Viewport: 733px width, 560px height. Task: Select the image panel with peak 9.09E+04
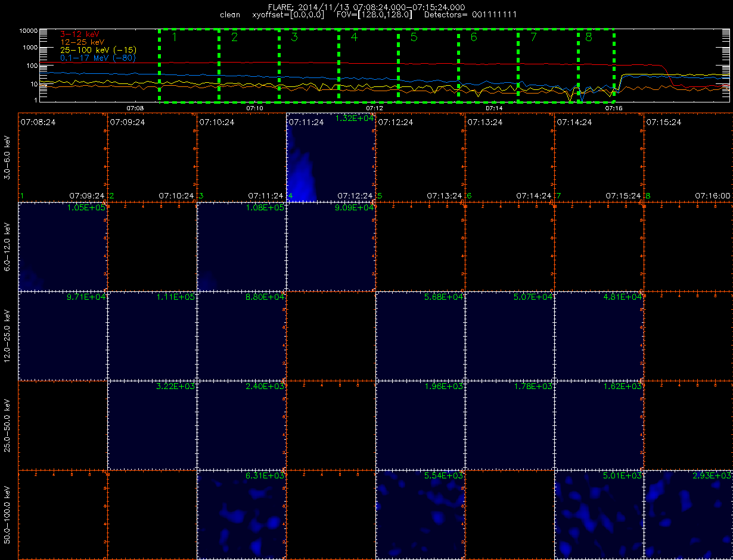pos(331,247)
